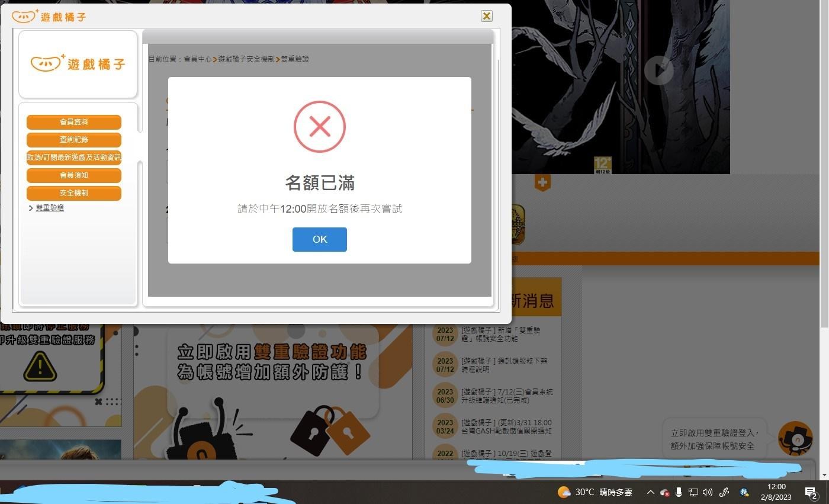Click the red error X icon in dialog
829x504 pixels.
click(320, 126)
